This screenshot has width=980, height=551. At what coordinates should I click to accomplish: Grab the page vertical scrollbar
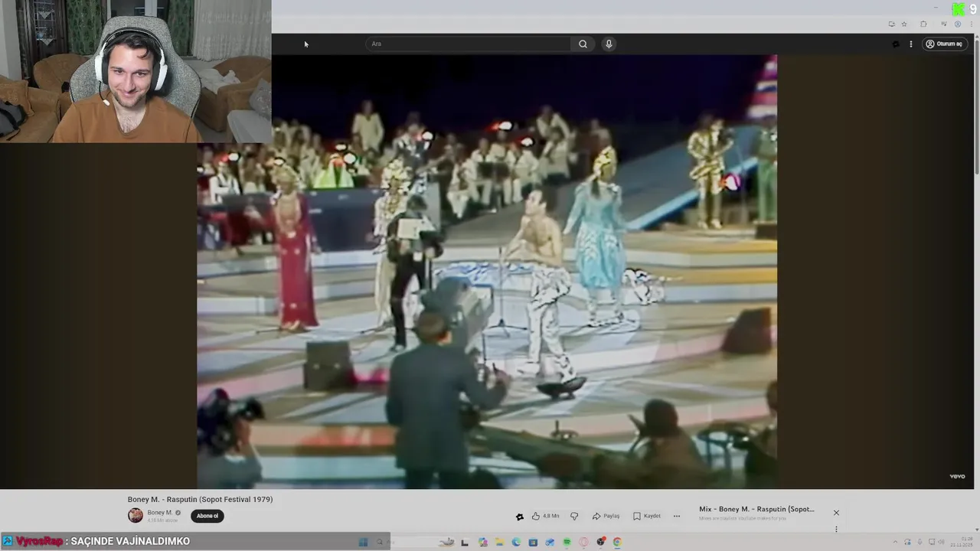pyautogui.click(x=975, y=107)
